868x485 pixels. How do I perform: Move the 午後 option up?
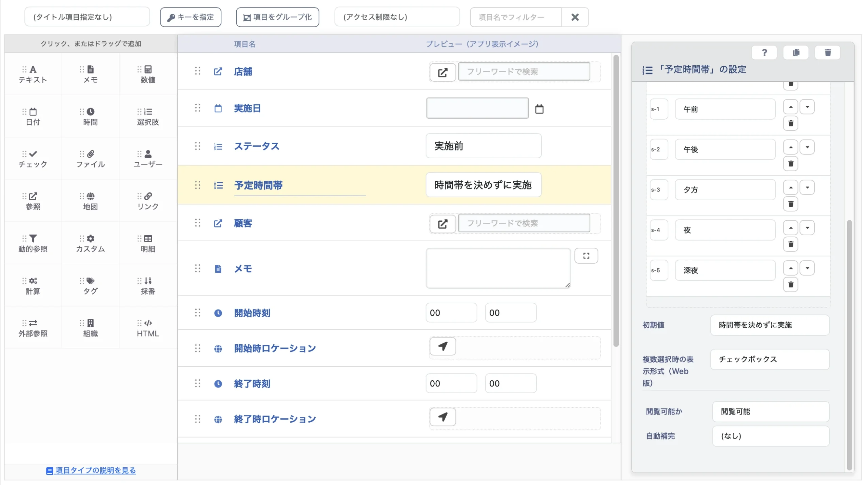point(790,147)
